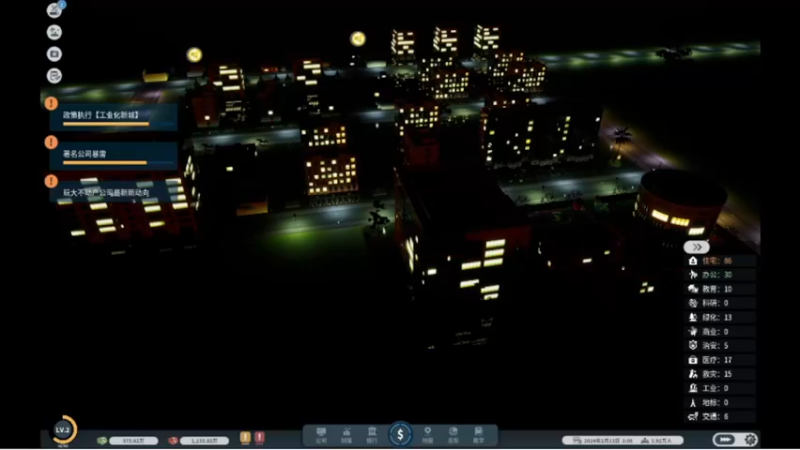Screen dimensions: 800x450
Task: Open the screenshot camera sidebar icon
Action: pos(54,54)
